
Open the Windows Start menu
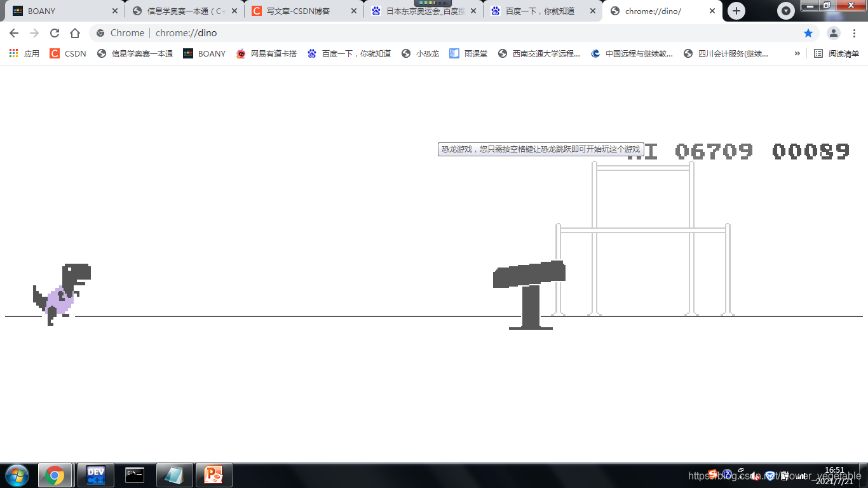(x=17, y=475)
